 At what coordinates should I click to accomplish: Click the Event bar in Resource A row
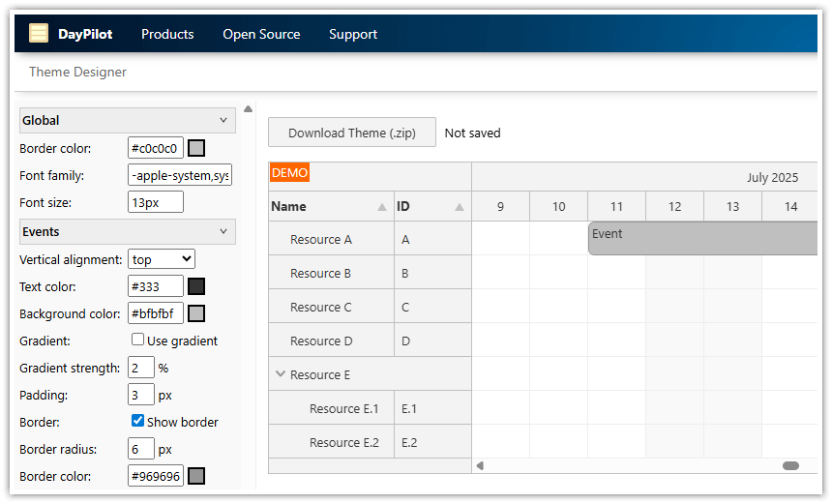coord(702,238)
